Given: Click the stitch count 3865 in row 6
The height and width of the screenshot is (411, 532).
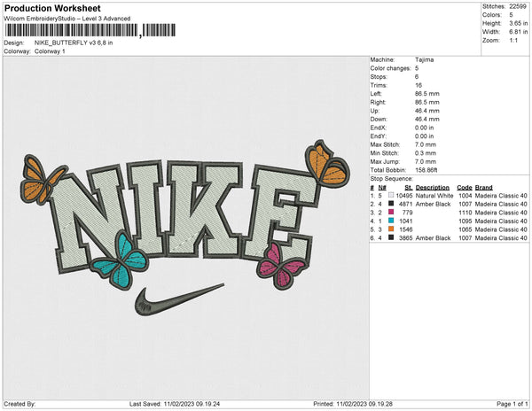Looking at the screenshot, I should coord(406,238).
